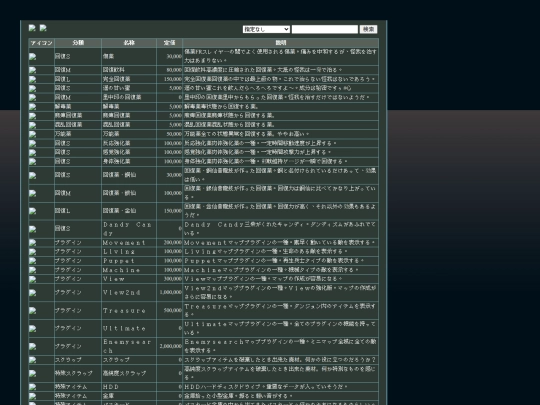Click the icon in the 回復飲料 row

click(32, 70)
